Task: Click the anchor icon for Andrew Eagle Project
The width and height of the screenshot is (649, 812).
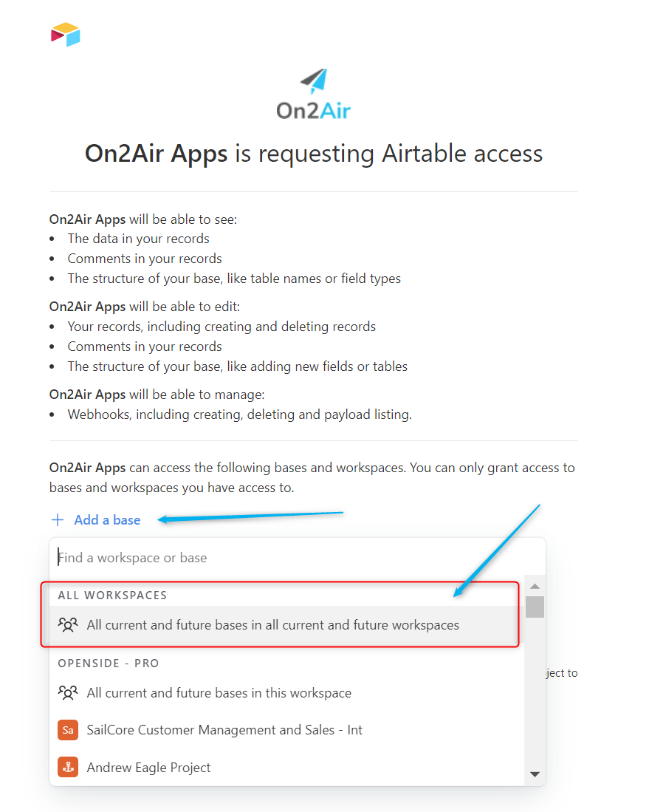Action: coord(68,768)
